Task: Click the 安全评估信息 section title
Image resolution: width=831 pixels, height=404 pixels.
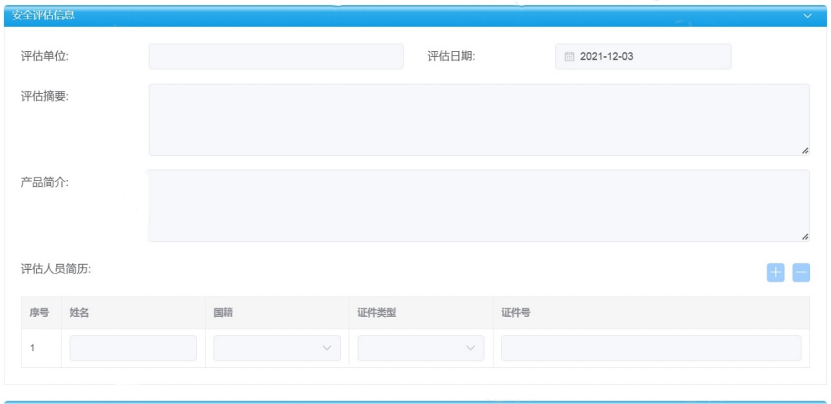Action: coord(43,15)
